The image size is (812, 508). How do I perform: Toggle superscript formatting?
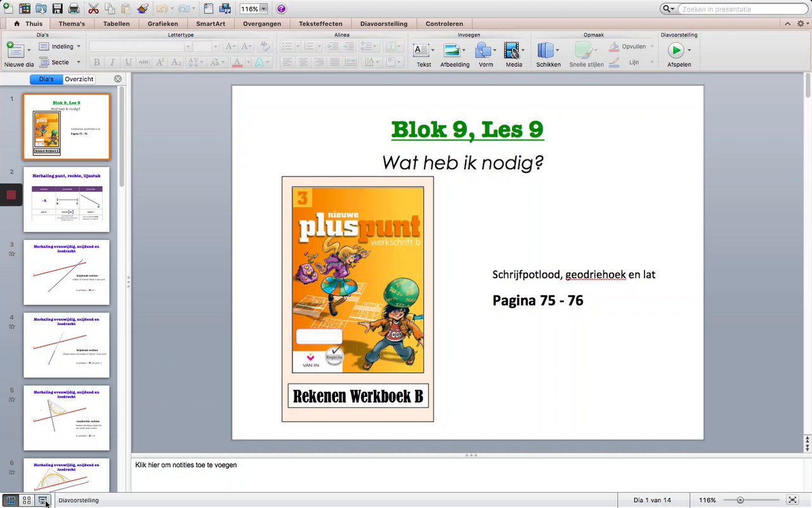tap(160, 62)
